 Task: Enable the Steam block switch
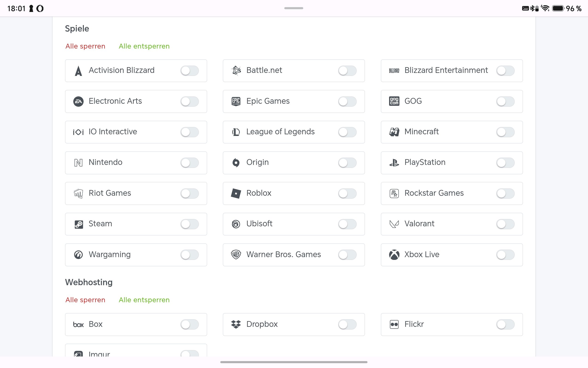[x=189, y=224]
